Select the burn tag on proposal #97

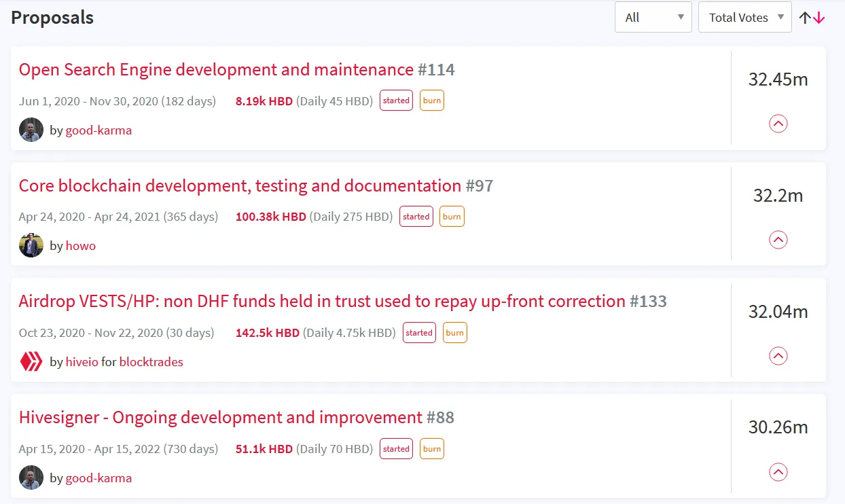click(x=452, y=217)
